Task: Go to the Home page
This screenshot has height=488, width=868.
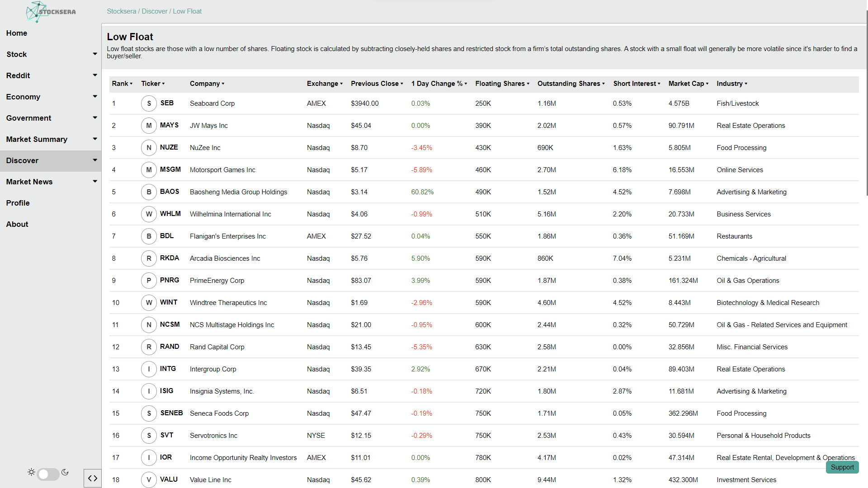Action: coord(17,33)
